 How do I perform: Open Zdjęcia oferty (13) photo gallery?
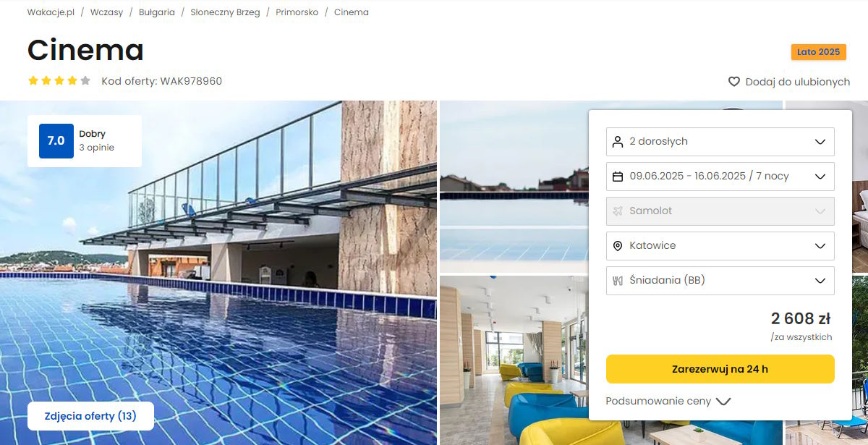90,416
